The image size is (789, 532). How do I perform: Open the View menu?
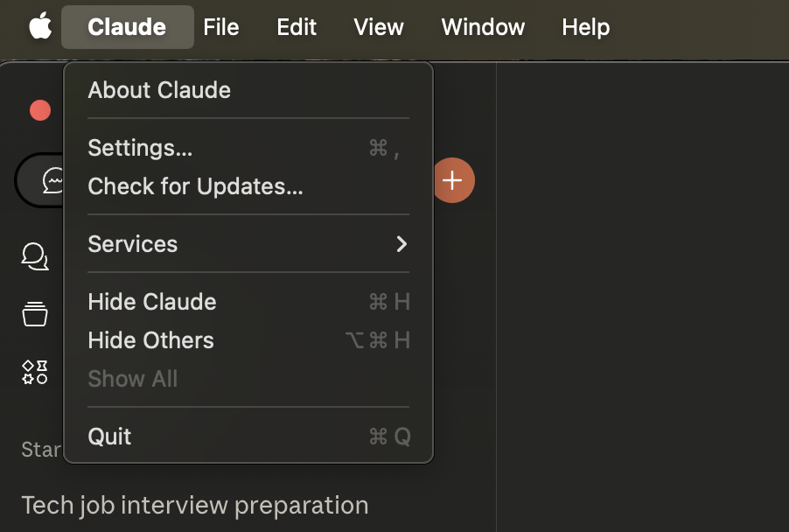(378, 27)
